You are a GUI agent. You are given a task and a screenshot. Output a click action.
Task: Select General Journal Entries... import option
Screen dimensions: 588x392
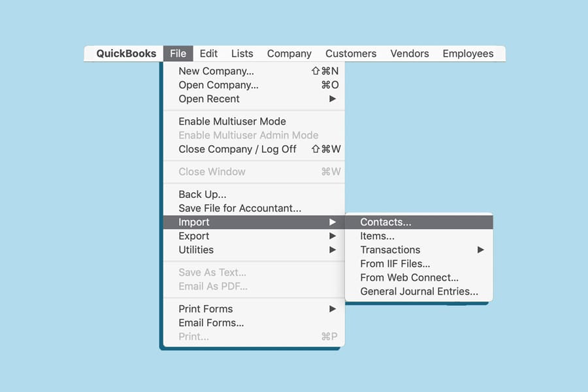pos(419,291)
